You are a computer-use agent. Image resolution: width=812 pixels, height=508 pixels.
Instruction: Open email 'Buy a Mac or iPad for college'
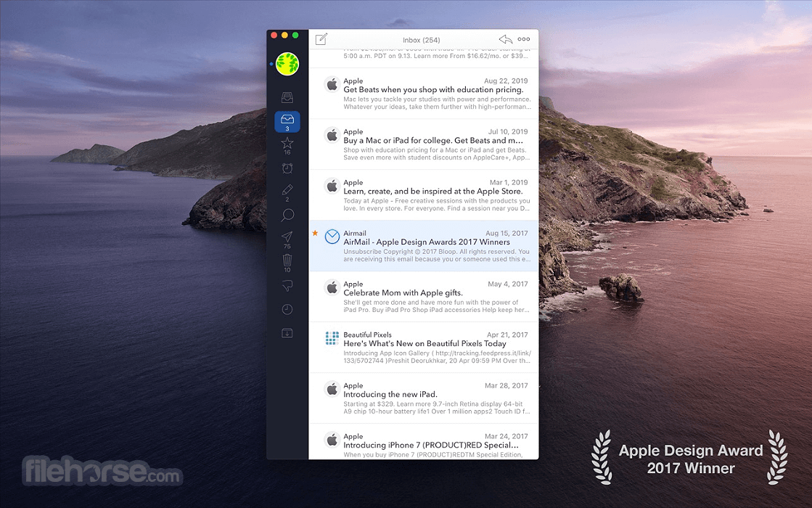click(424, 144)
